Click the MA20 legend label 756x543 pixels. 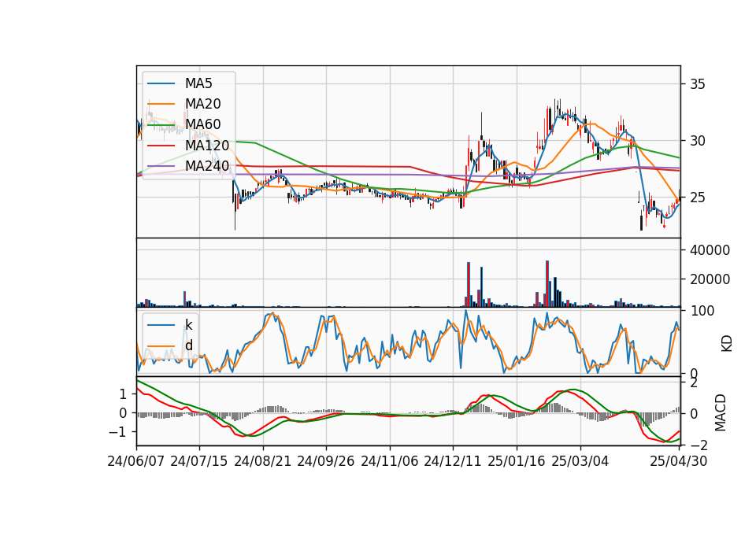tap(203, 104)
